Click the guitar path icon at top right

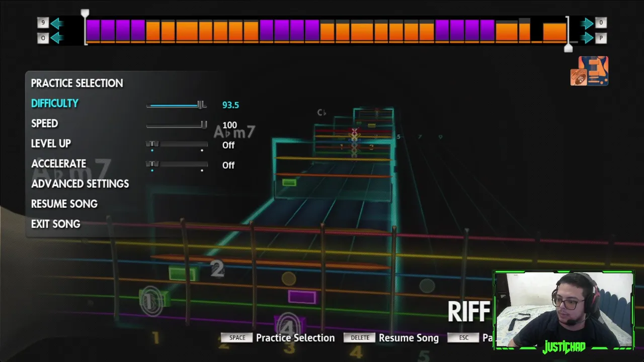coord(589,71)
